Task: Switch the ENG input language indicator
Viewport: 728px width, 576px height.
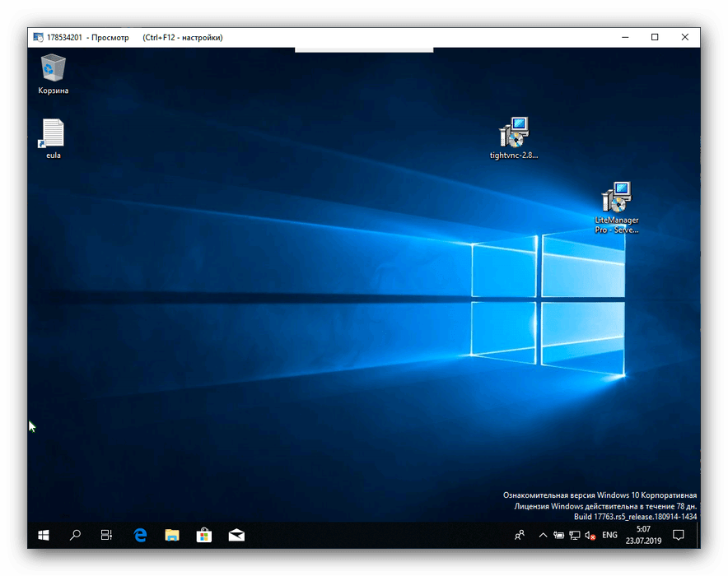Action: (610, 535)
